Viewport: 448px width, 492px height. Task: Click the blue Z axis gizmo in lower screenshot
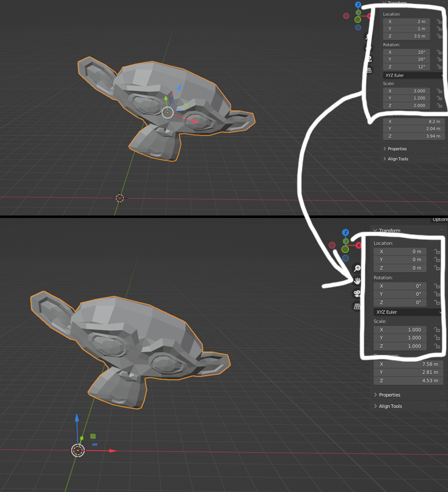coord(345,232)
